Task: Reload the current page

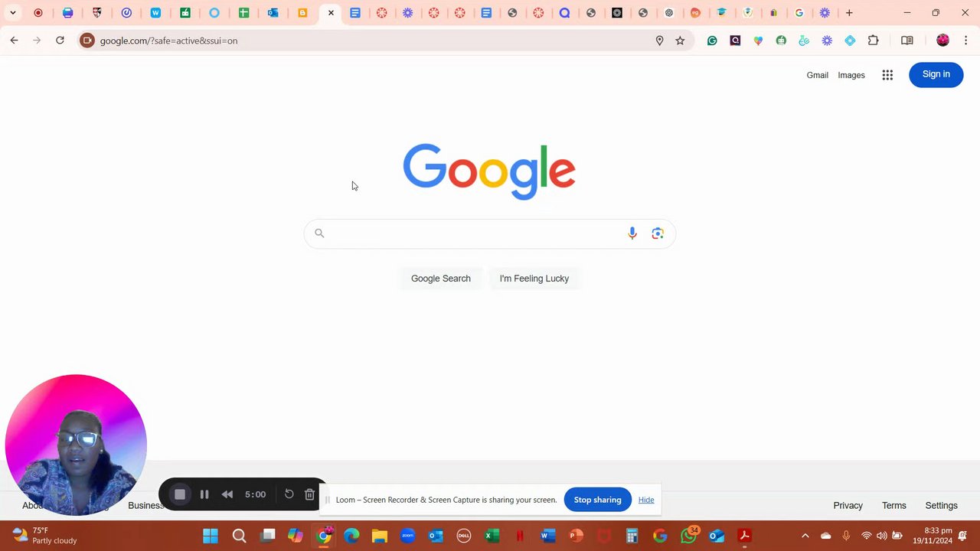Action: 60,41
